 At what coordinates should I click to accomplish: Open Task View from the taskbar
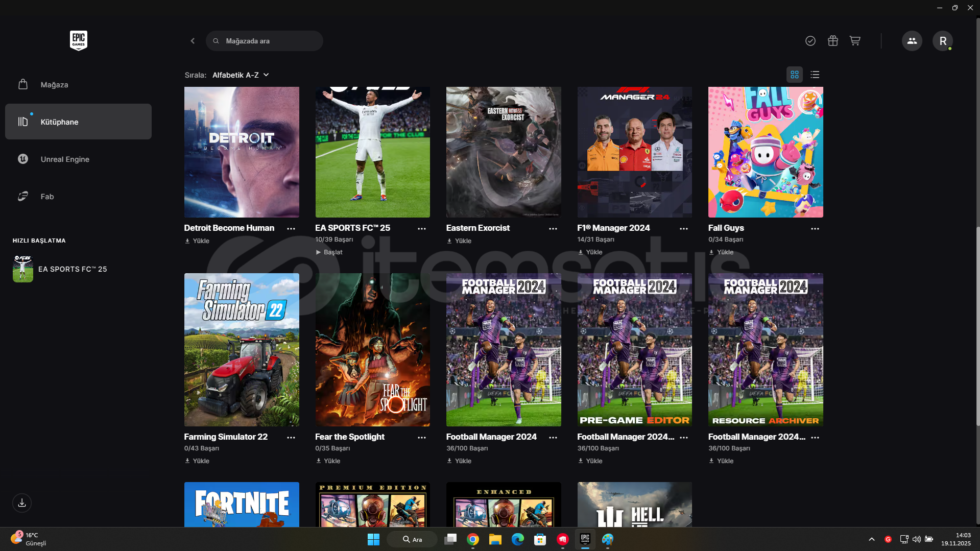(x=450, y=539)
